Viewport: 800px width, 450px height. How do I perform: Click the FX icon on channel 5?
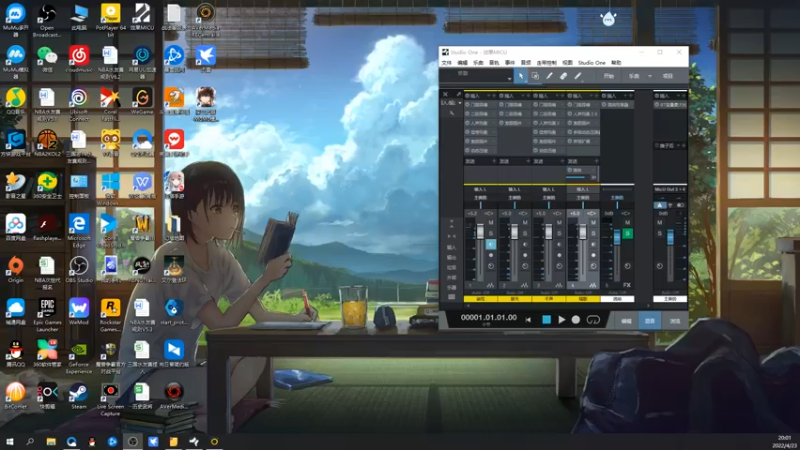[627, 285]
